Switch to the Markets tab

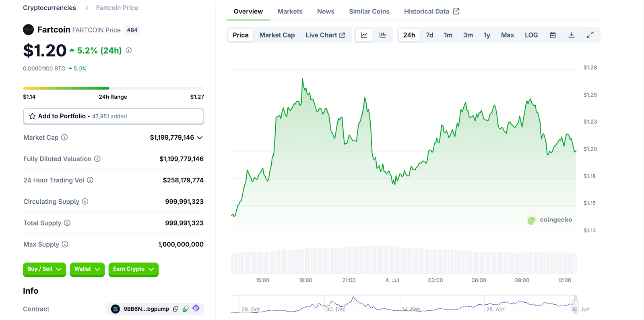290,11
